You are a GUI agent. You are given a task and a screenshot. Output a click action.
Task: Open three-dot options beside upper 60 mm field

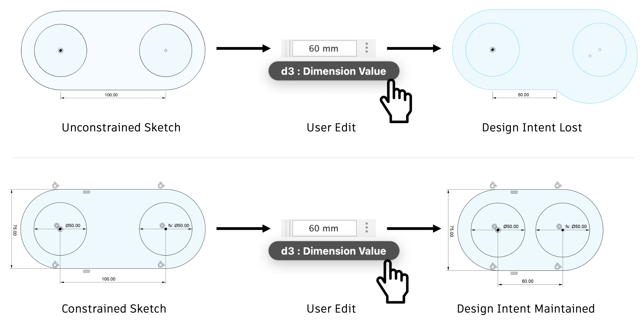pyautogui.click(x=367, y=48)
